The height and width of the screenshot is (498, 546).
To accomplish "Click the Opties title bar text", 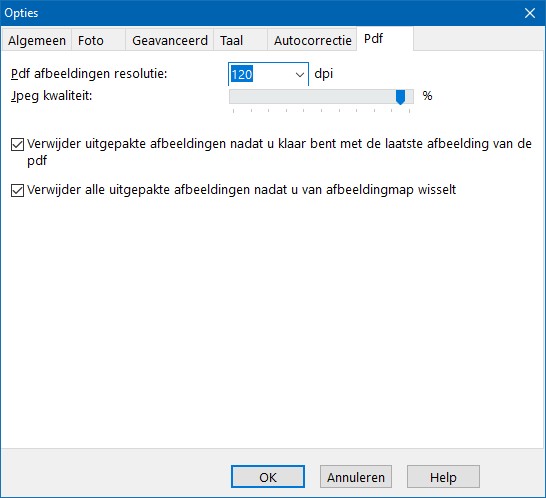I will [21, 13].
